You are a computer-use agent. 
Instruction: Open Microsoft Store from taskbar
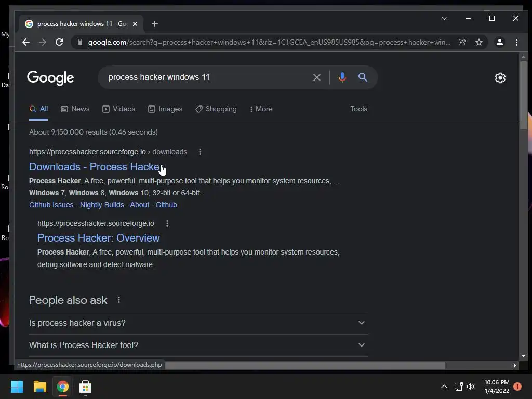click(x=85, y=387)
